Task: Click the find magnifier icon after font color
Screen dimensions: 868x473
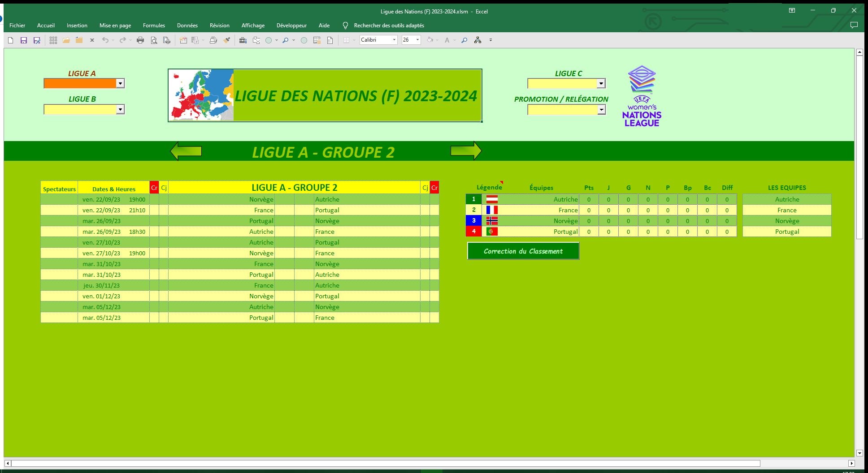Action: [464, 40]
